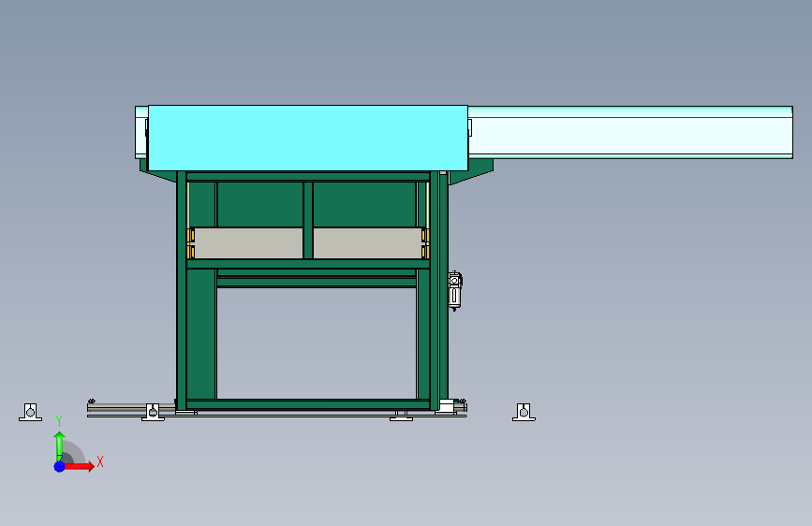Screen dimensions: 812x526
Task: Pick the pneumatic filter regulator on frame side
Action: coord(454,291)
